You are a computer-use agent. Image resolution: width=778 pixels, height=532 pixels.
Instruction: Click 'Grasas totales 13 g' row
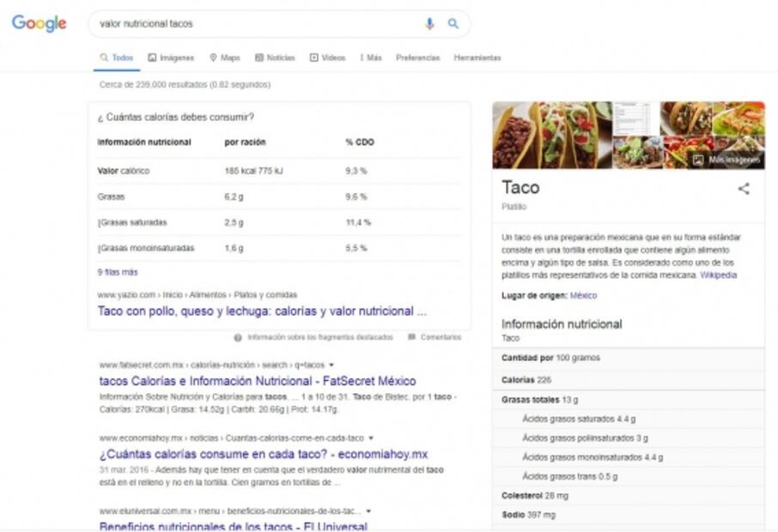pyautogui.click(x=629, y=400)
